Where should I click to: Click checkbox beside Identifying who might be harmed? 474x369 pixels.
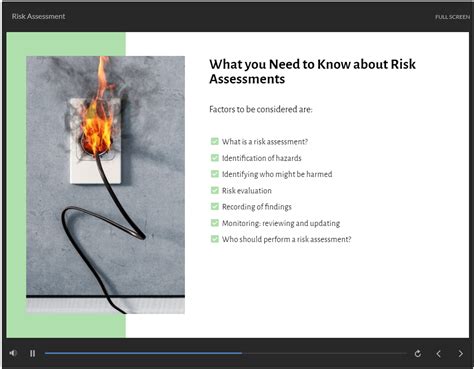[215, 174]
